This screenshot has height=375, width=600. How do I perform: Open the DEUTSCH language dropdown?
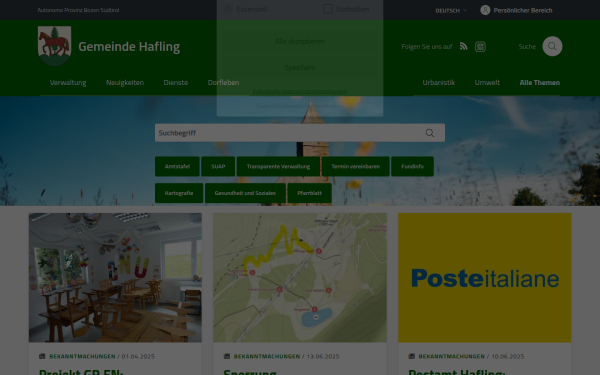tap(451, 10)
